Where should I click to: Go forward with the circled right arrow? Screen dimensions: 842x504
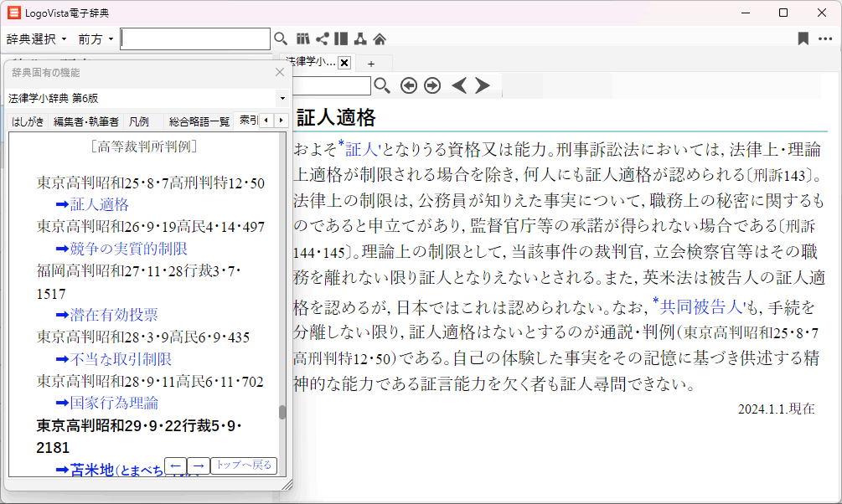(432, 85)
